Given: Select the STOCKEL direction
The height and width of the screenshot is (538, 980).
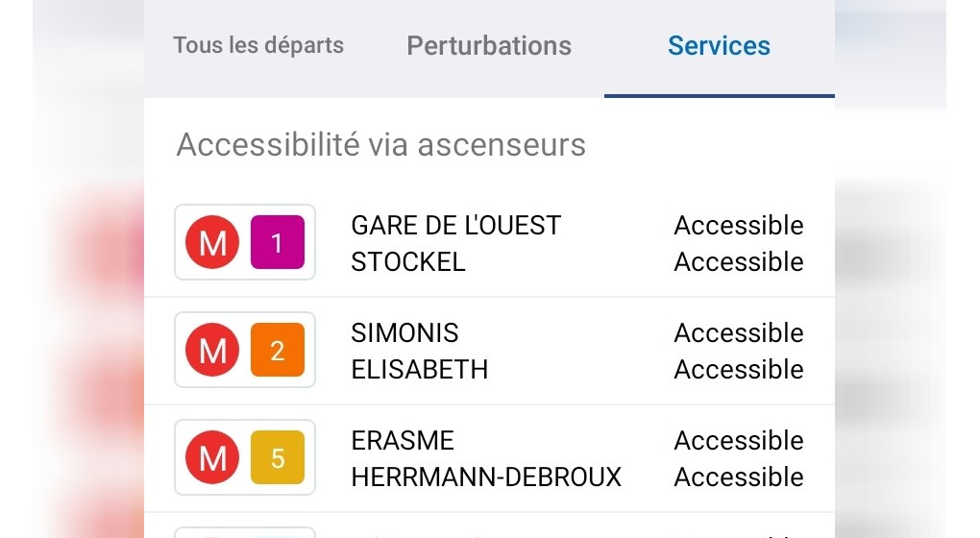Looking at the screenshot, I should pyautogui.click(x=408, y=262).
